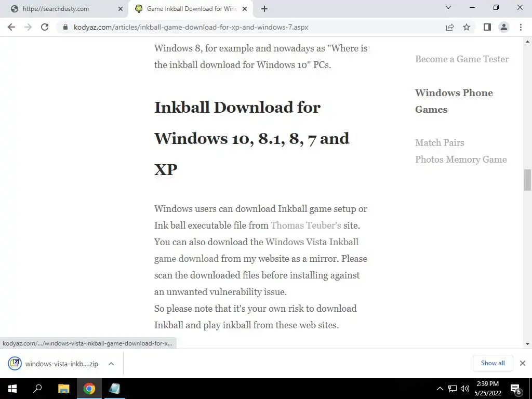The width and height of the screenshot is (532, 399).
Task: Click the Chrome taskbar icon
Action: point(89,389)
